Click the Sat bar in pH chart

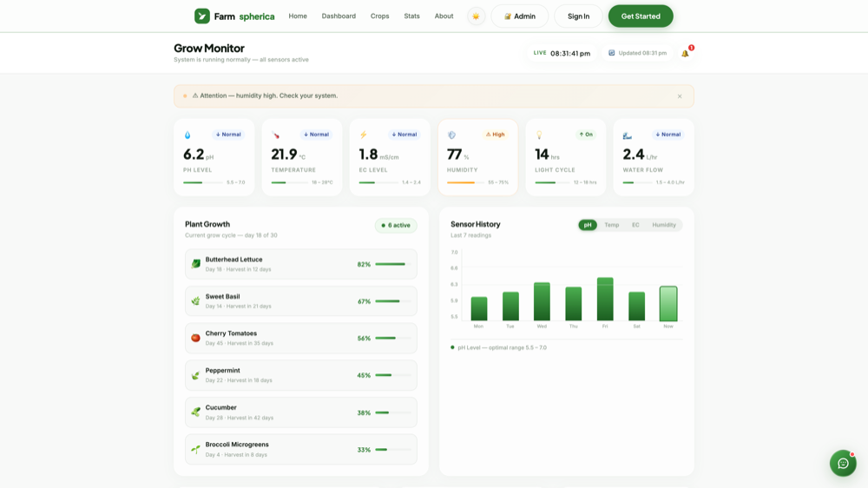click(636, 307)
